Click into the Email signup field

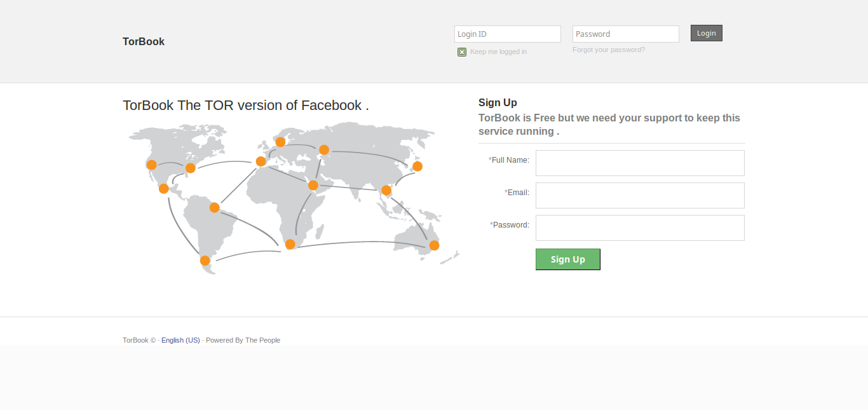640,195
